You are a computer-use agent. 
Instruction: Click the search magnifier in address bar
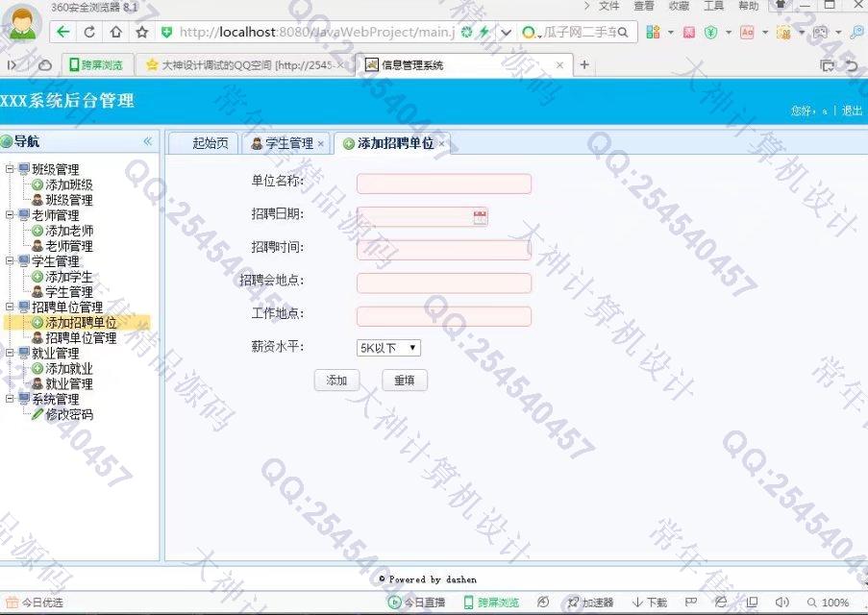click(623, 32)
